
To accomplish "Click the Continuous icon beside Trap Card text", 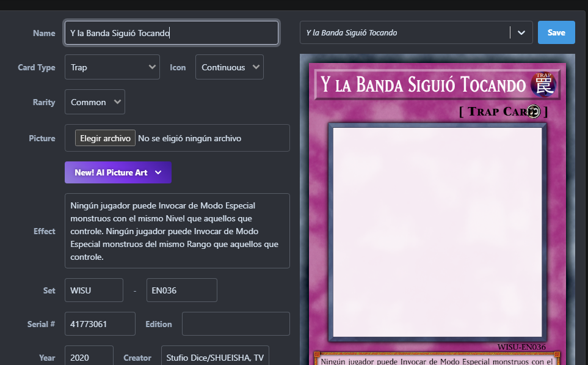I will [533, 111].
